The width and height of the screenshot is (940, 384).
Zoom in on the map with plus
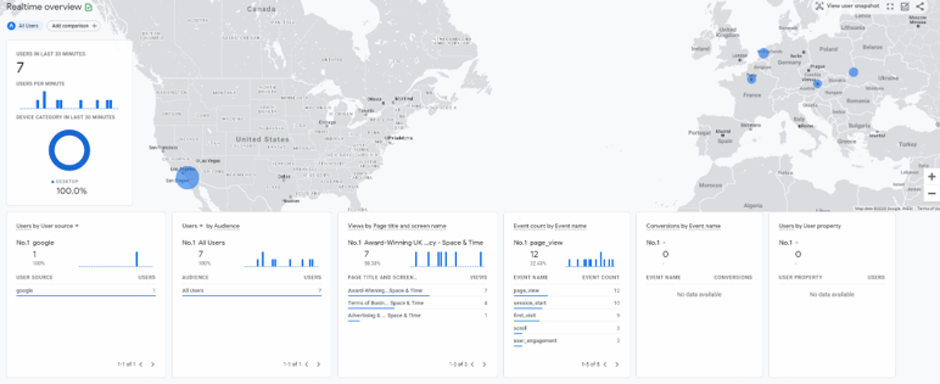[x=932, y=177]
